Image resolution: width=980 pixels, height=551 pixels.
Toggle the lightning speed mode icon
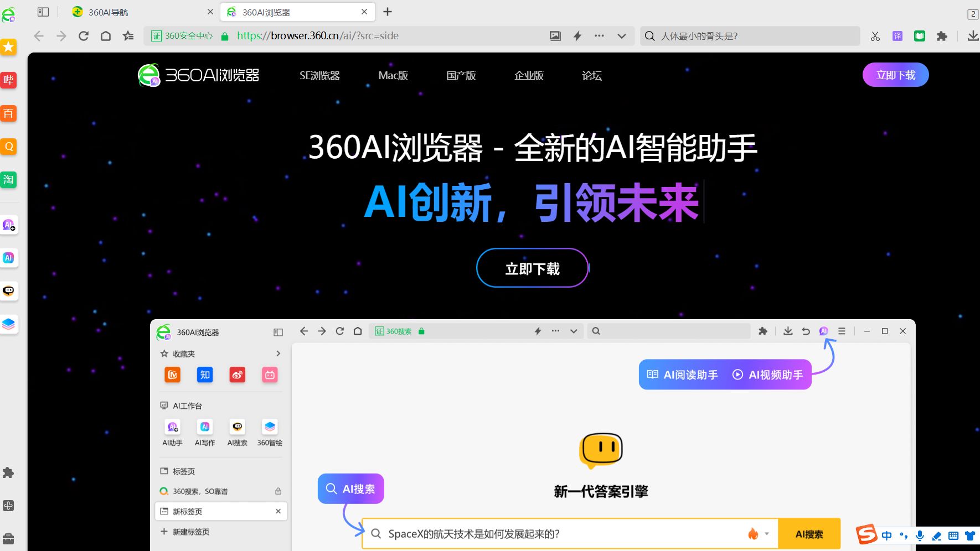tap(577, 36)
